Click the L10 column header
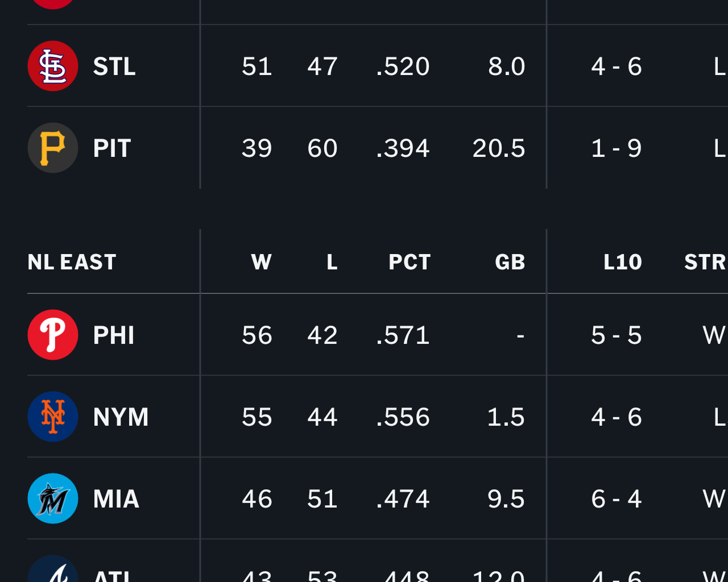728x582 pixels. [x=623, y=261]
